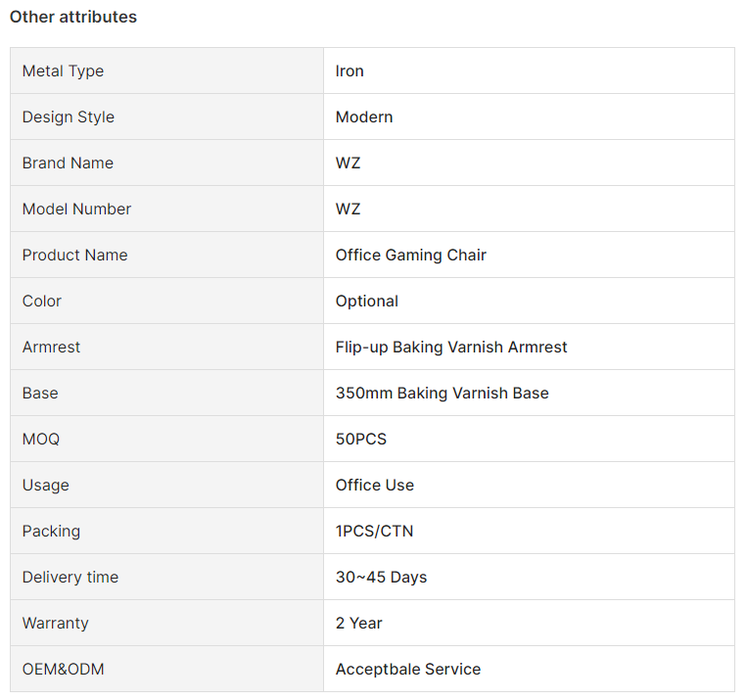Select '350mm Baking Varnish Base' value

click(x=443, y=394)
